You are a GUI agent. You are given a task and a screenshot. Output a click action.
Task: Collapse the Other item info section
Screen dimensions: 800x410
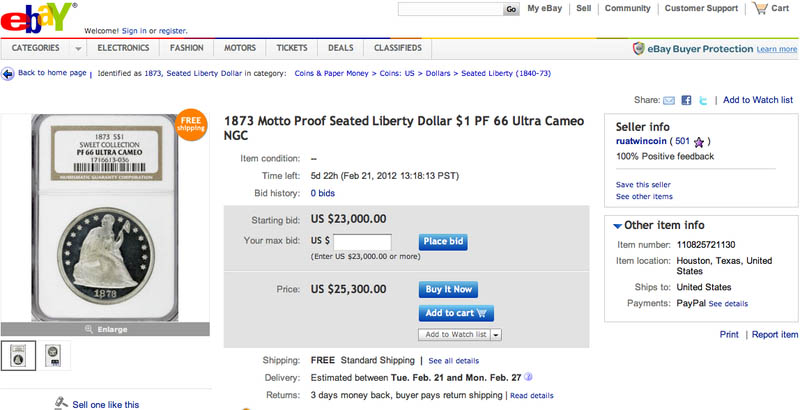618,225
